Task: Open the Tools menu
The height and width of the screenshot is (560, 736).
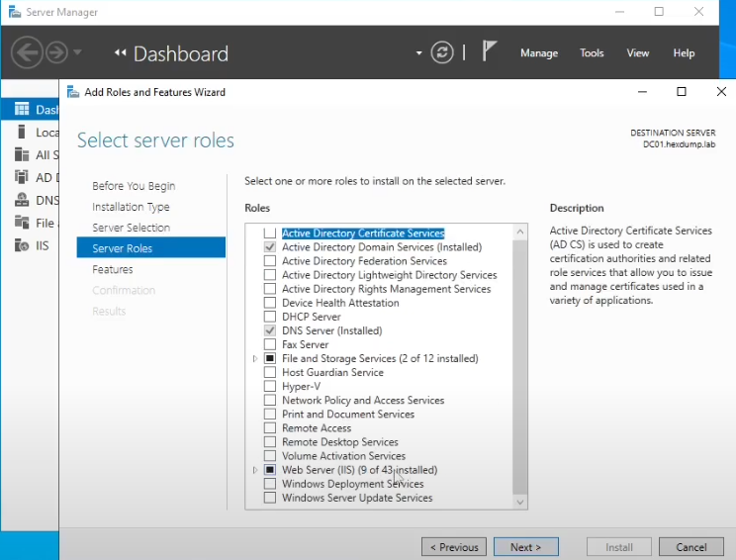Action: tap(592, 53)
